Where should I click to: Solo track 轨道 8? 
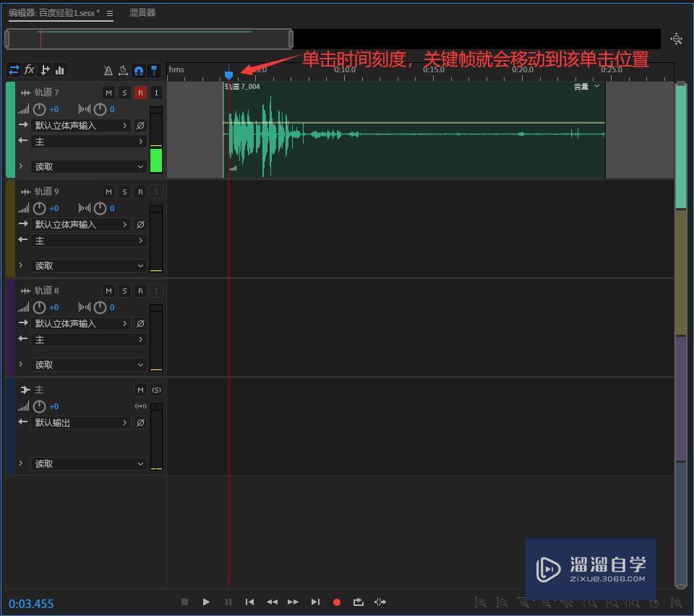[124, 291]
